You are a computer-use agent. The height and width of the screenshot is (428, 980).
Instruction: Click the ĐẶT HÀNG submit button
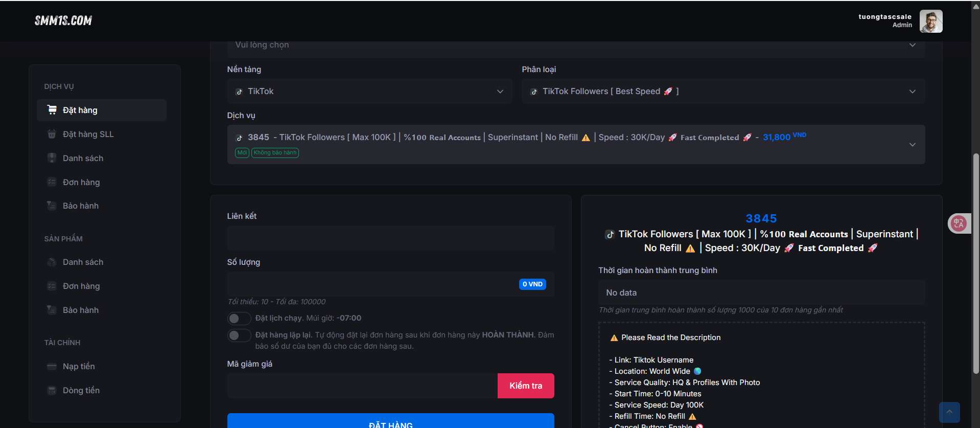(x=390, y=421)
